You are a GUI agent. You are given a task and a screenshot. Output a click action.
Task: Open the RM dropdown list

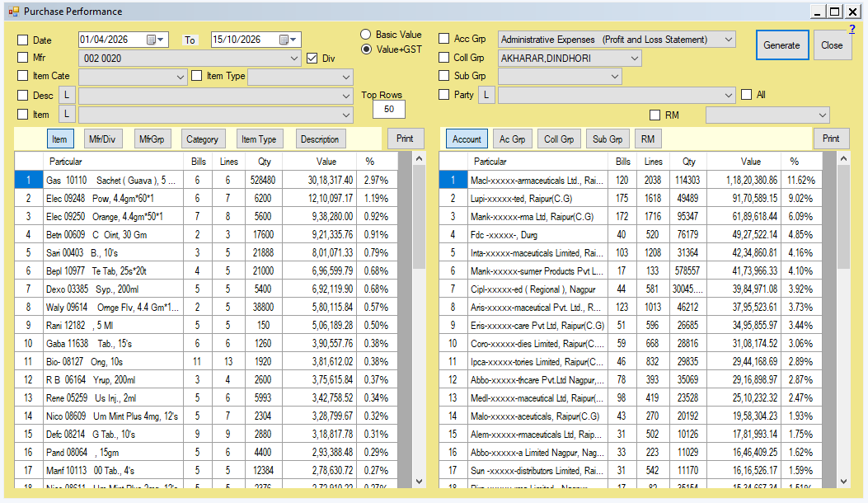[x=767, y=115]
